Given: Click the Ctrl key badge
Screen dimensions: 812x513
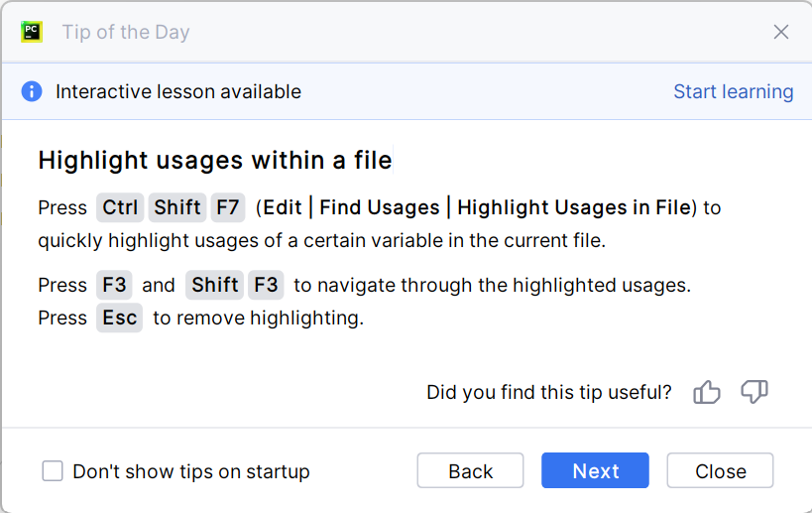Looking at the screenshot, I should click(x=120, y=207).
